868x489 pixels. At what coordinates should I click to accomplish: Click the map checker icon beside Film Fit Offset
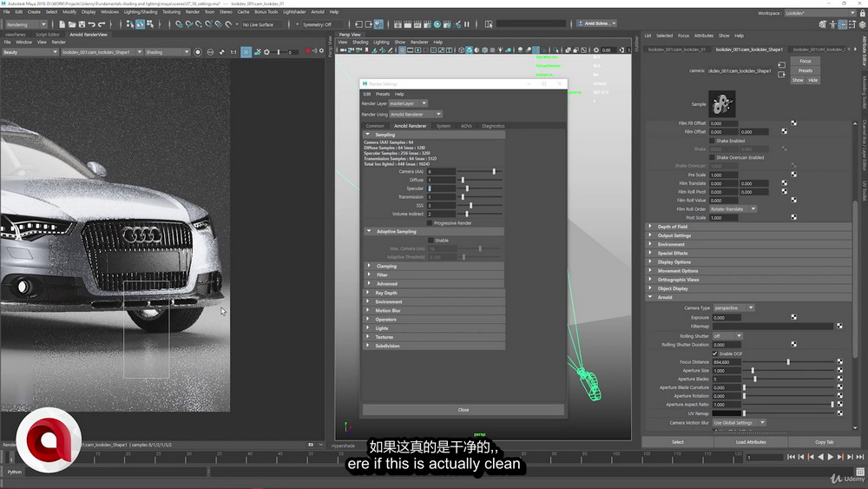(x=794, y=123)
